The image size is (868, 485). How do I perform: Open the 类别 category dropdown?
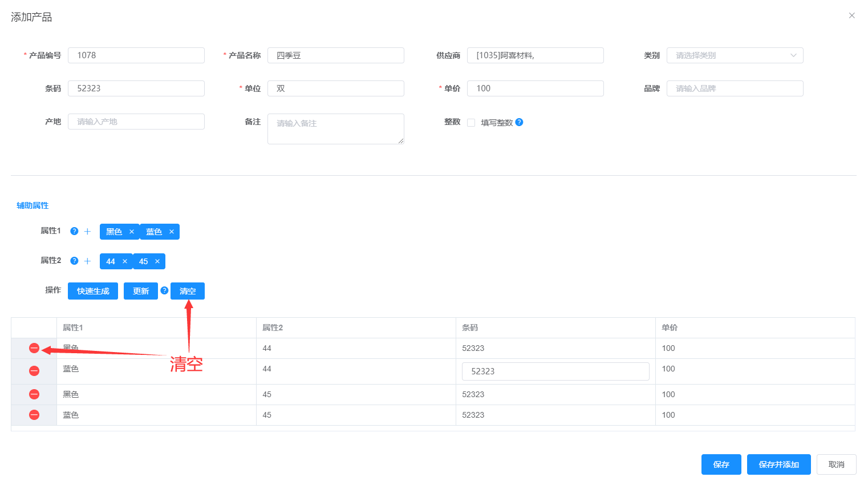735,55
